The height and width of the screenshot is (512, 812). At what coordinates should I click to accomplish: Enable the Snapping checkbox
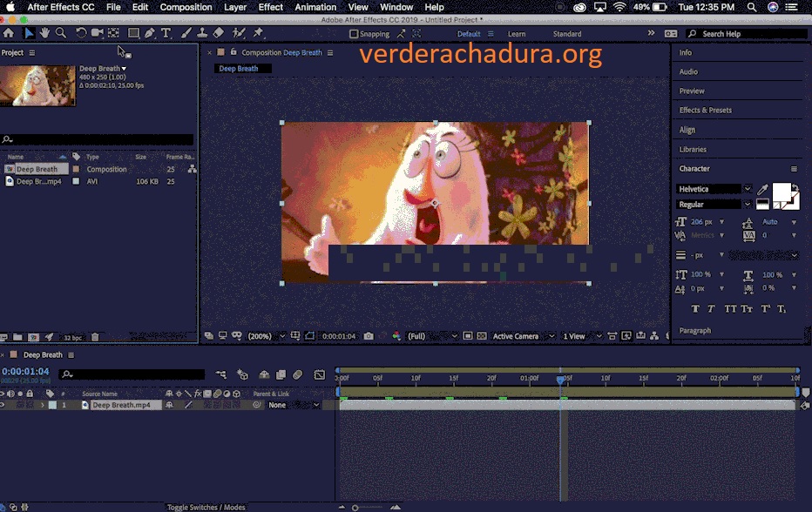pyautogui.click(x=354, y=34)
